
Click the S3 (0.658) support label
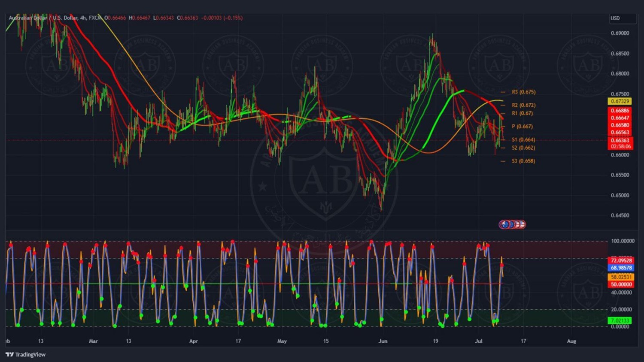point(523,161)
